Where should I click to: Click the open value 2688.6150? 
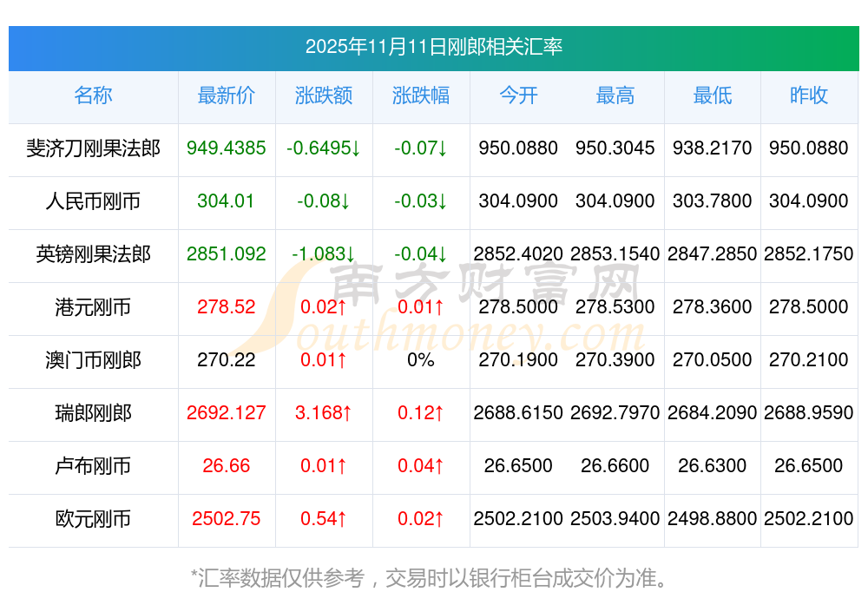(518, 412)
